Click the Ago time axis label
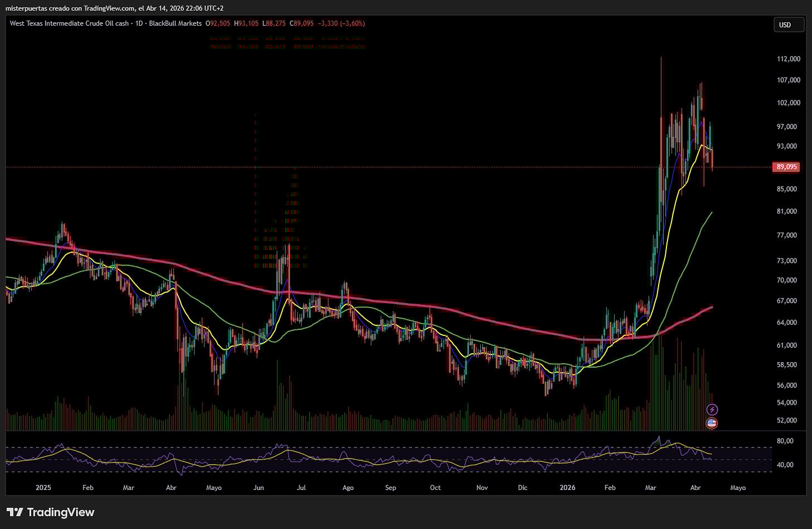 click(348, 488)
